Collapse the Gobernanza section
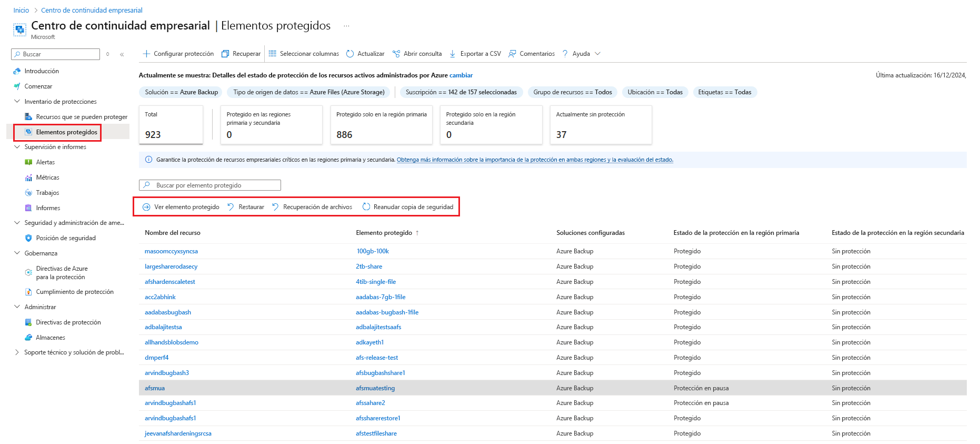 (x=17, y=253)
